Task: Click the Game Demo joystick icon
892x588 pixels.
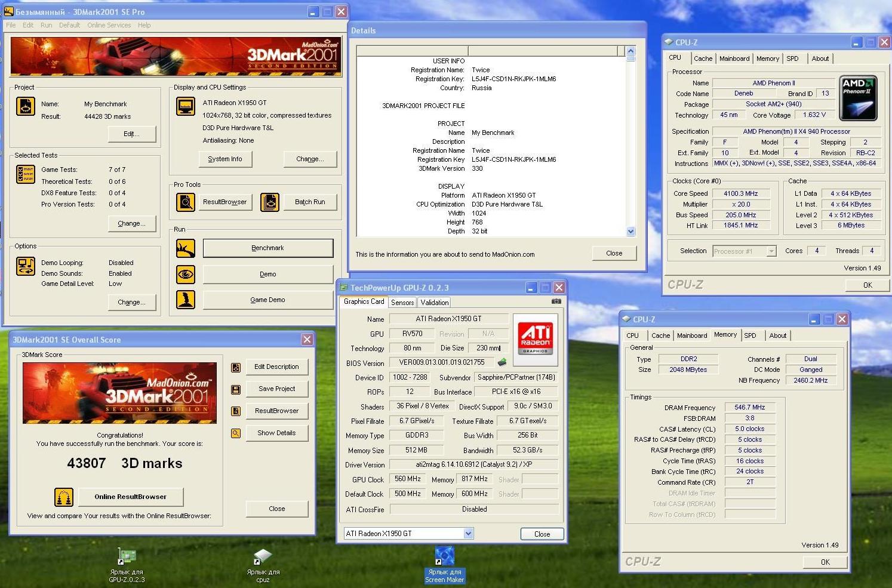Action: pyautogui.click(x=186, y=300)
